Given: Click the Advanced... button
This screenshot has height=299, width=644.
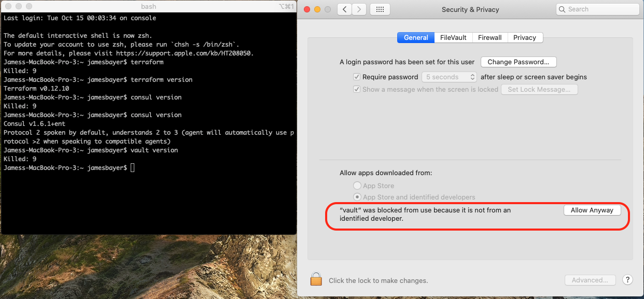Looking at the screenshot, I should click(590, 280).
